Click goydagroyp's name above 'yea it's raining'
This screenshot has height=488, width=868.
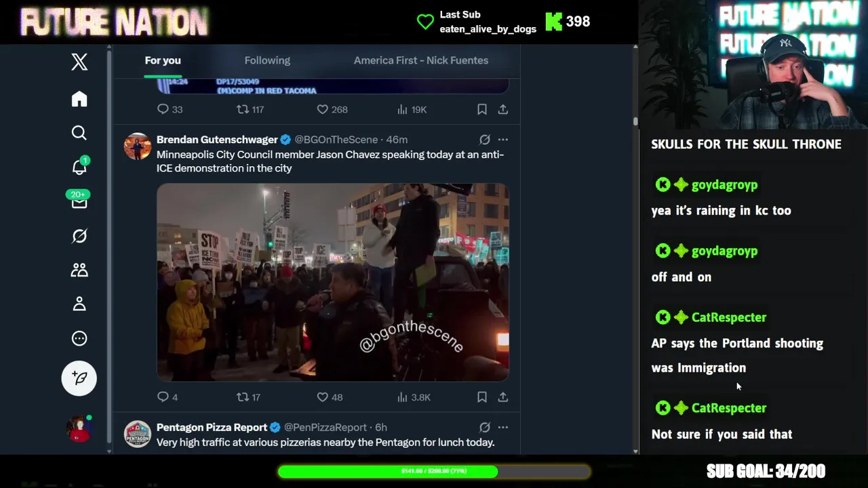coord(724,184)
